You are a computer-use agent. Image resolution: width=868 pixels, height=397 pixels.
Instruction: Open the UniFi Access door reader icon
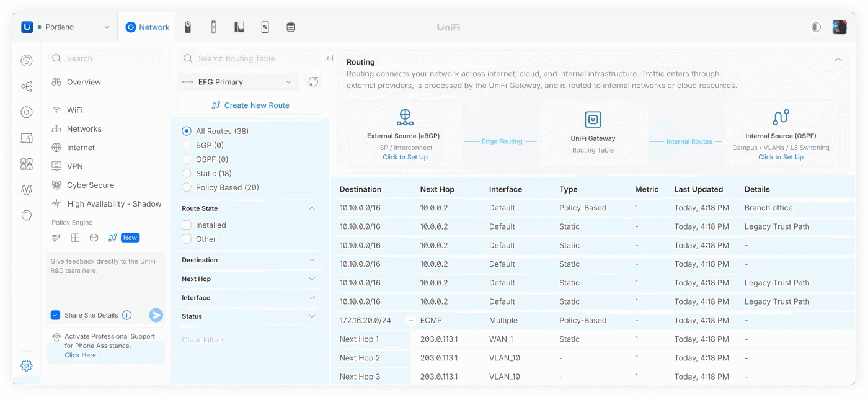[213, 27]
